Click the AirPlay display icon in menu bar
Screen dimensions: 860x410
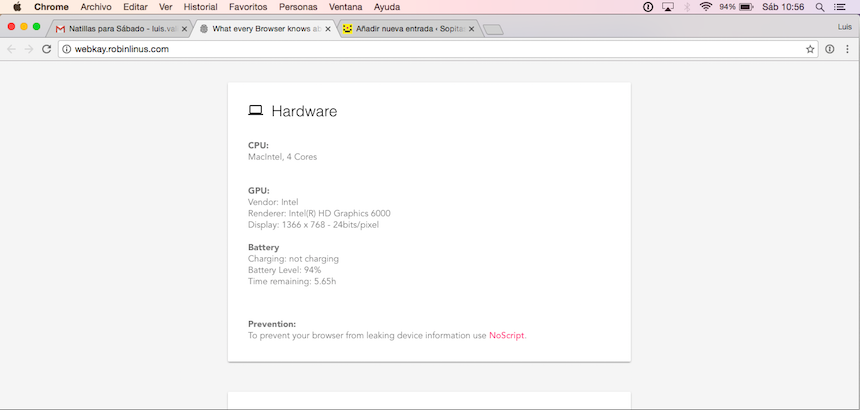tap(668, 7)
